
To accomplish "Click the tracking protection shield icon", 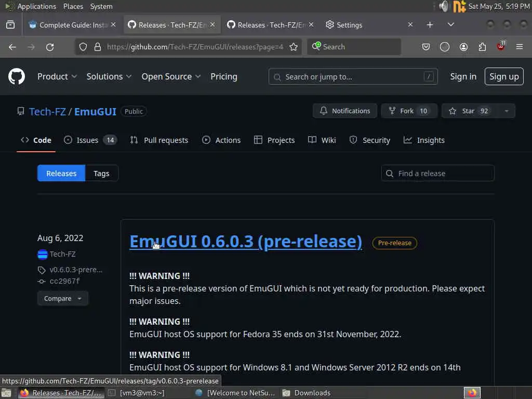I will pyautogui.click(x=83, y=47).
